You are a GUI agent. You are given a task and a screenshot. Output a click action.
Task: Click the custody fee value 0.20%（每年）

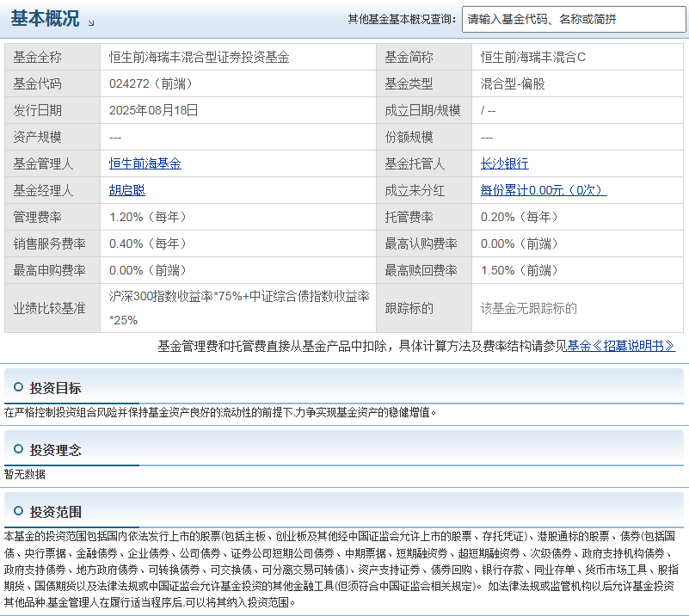pyautogui.click(x=520, y=217)
